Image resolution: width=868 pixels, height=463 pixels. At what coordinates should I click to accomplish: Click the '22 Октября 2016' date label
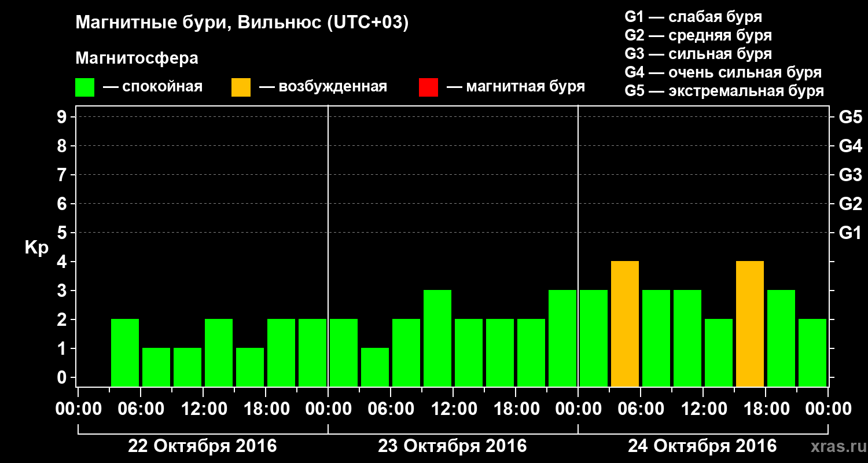(x=203, y=446)
